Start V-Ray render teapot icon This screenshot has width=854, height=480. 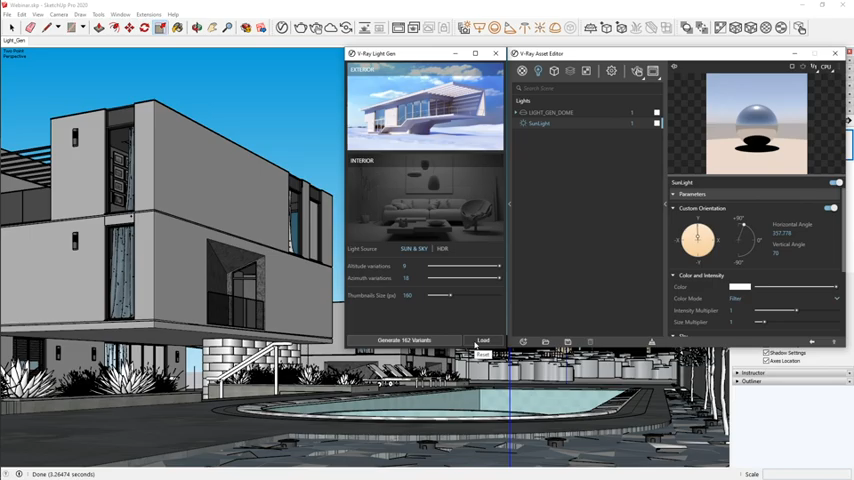click(x=300, y=27)
